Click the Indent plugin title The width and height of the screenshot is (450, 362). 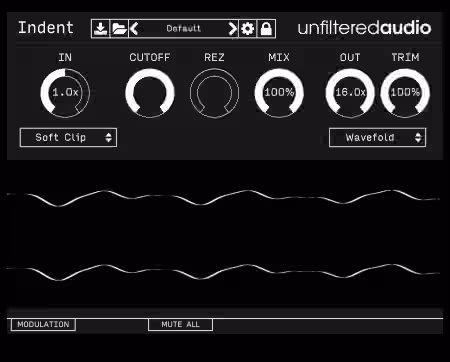coord(46,28)
